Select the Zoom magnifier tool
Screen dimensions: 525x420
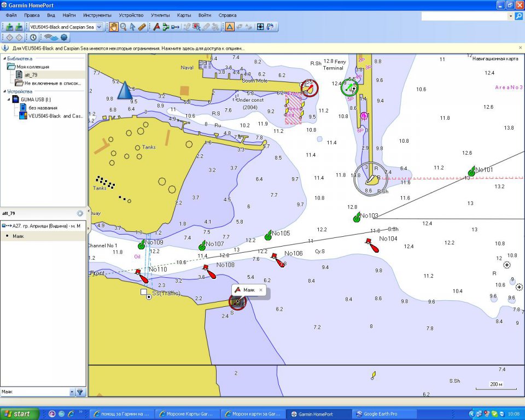[x=123, y=27]
